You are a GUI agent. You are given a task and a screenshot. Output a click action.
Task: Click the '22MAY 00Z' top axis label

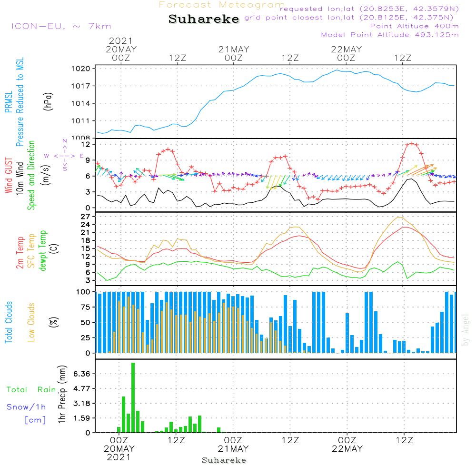(x=346, y=53)
